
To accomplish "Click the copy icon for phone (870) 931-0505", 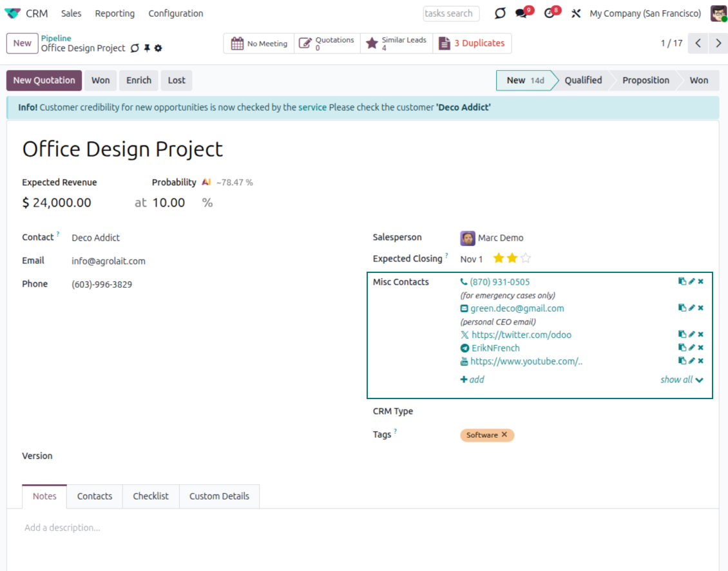I will (682, 281).
